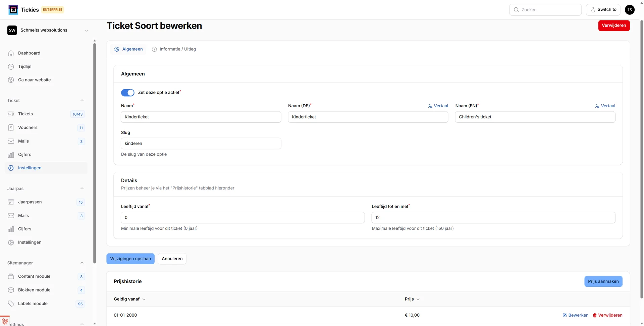This screenshot has width=644, height=326.
Task: Open Vouchers using its sidebar icon
Action: 11,128
